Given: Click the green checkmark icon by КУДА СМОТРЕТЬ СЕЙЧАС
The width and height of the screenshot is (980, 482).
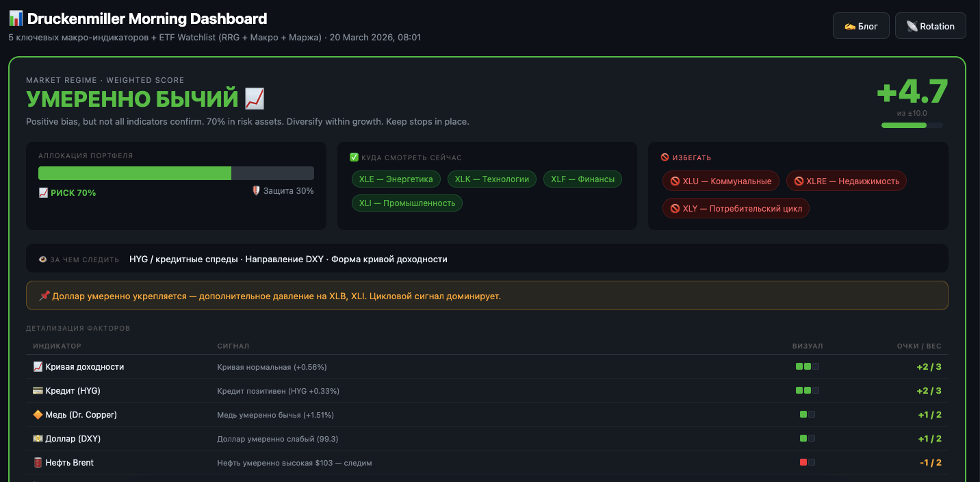Looking at the screenshot, I should click(x=354, y=157).
